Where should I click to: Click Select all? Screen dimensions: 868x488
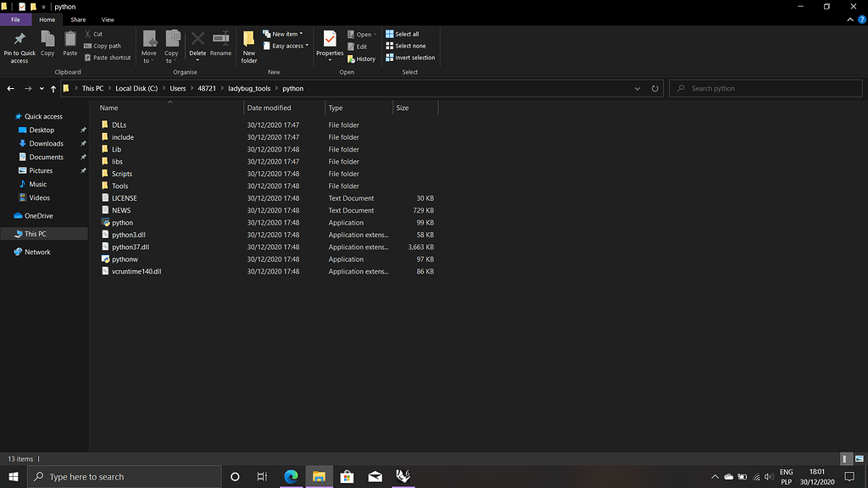tap(403, 34)
